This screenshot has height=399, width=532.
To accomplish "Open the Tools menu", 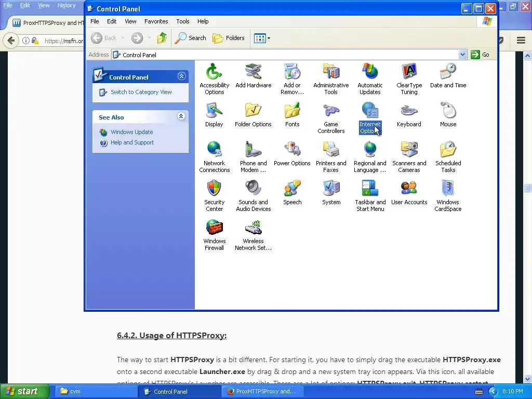I will [x=182, y=21].
